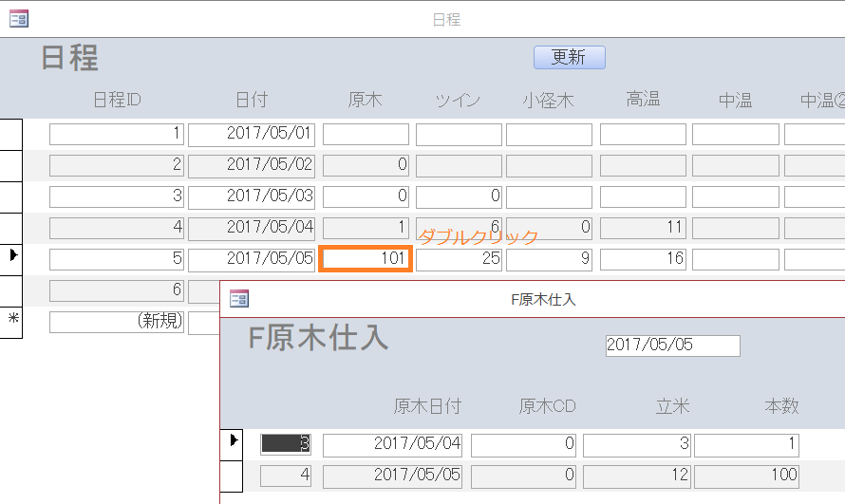Click the date box 2017/05/05 in F原木仕入 header
Image resolution: width=845 pixels, height=504 pixels.
point(672,345)
